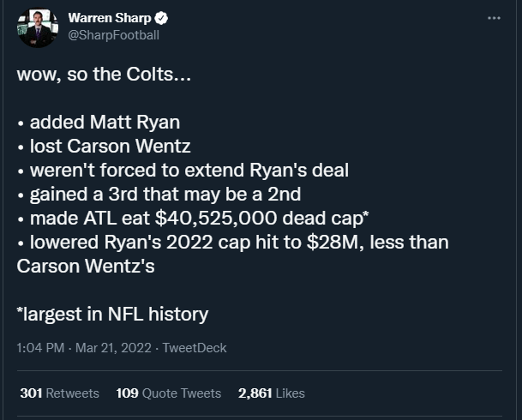Open the Warren Sharp display name link
Image resolution: width=522 pixels, height=420 pixels.
click(x=110, y=18)
